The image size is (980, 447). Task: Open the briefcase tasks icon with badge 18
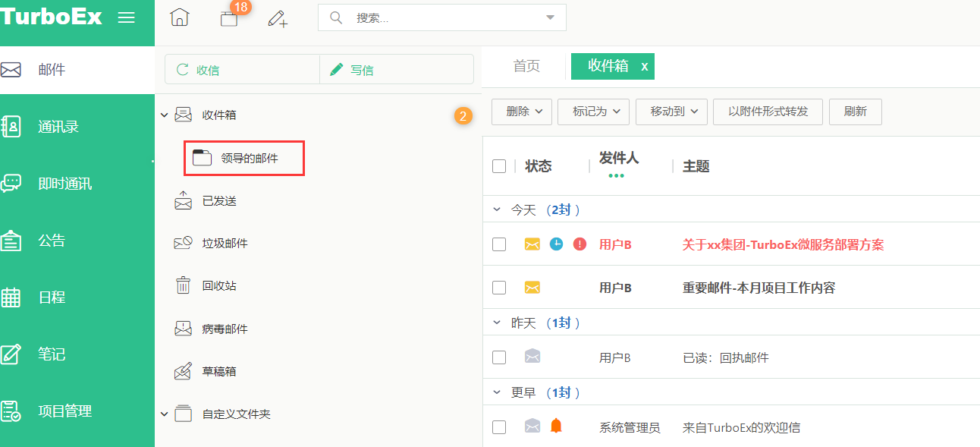pos(229,19)
